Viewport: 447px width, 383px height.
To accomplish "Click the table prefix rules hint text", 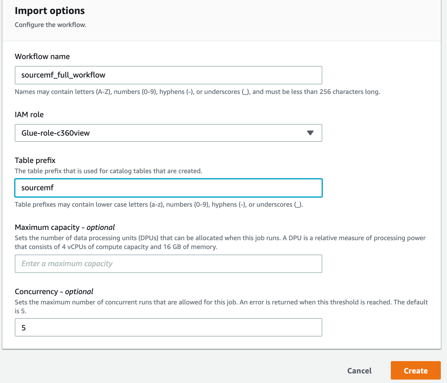I will (x=159, y=204).
